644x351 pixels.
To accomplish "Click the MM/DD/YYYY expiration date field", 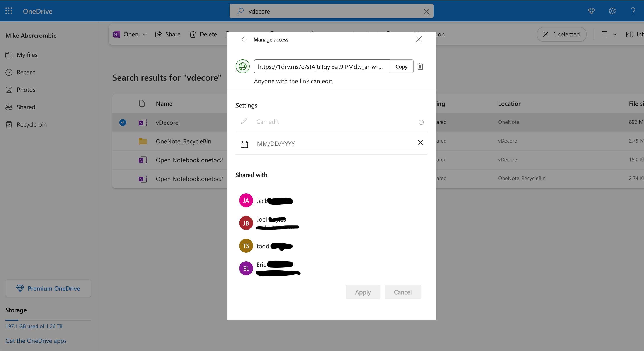I will [332, 144].
